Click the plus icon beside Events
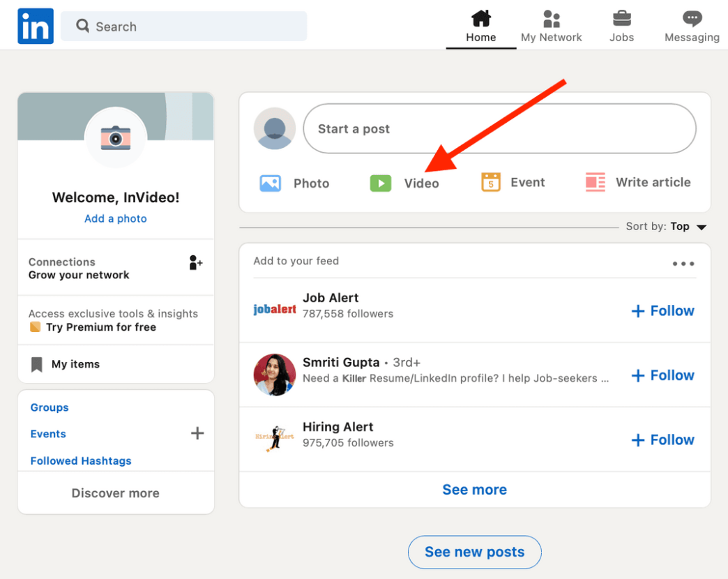The width and height of the screenshot is (728, 579). tap(197, 433)
